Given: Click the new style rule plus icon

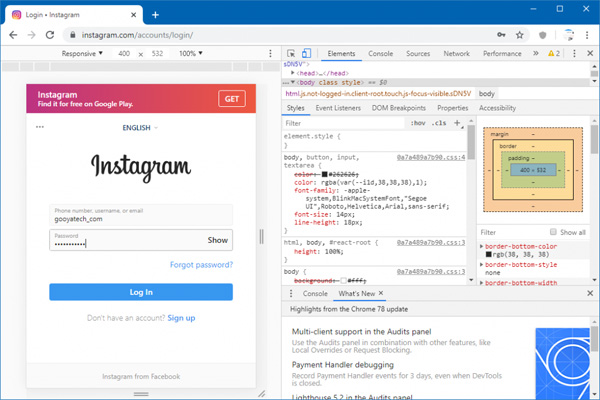Looking at the screenshot, I should [x=457, y=123].
